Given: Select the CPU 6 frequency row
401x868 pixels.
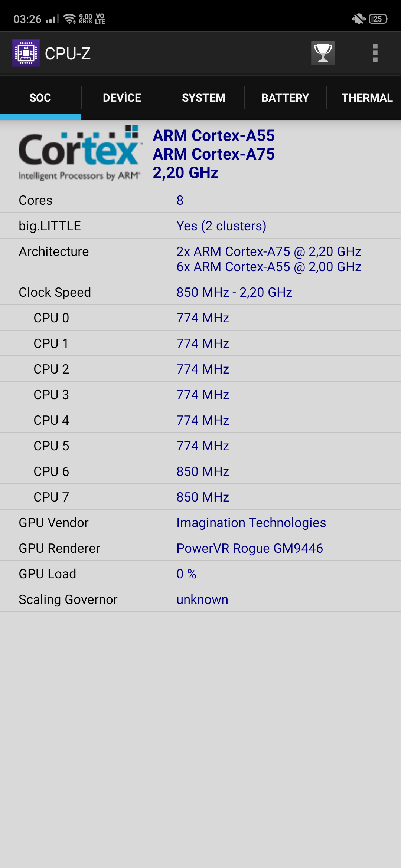Looking at the screenshot, I should (x=200, y=471).
